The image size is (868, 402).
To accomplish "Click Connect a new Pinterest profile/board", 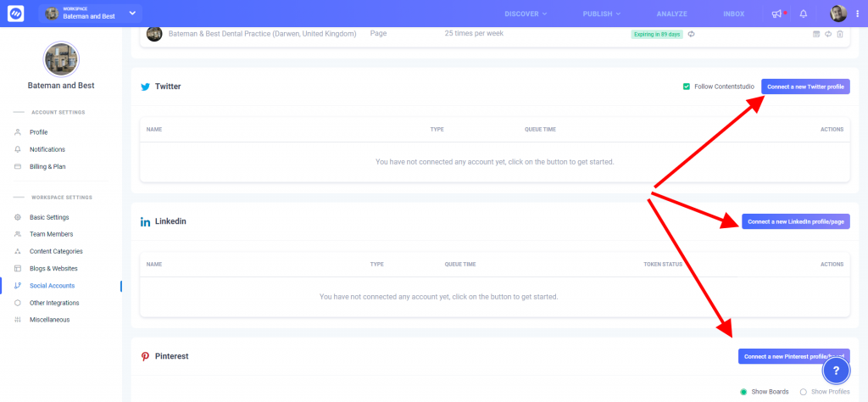I will coord(793,356).
